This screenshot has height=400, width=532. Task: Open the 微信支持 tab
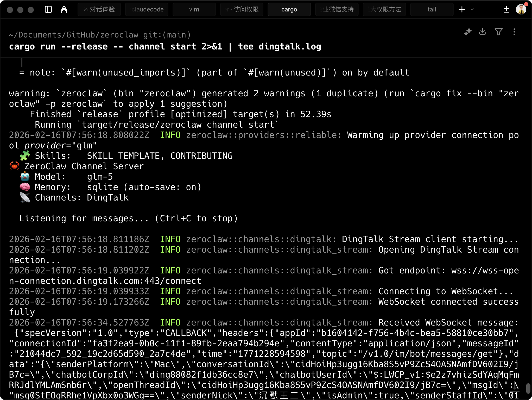(x=337, y=10)
